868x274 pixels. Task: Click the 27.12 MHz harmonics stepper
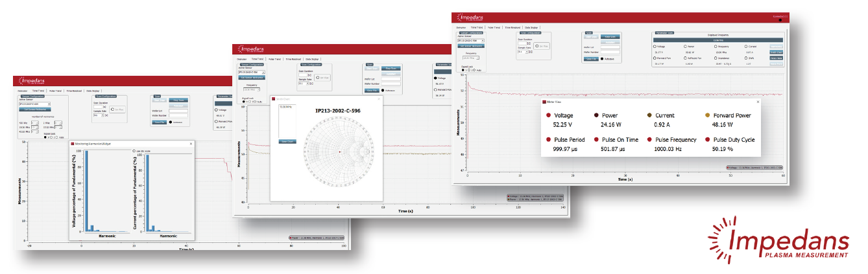coord(58,127)
